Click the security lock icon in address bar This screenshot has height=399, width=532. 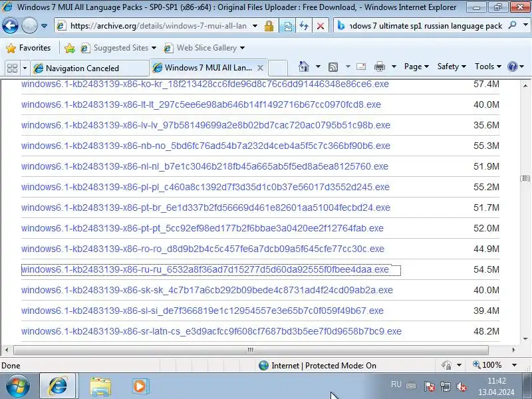click(269, 26)
